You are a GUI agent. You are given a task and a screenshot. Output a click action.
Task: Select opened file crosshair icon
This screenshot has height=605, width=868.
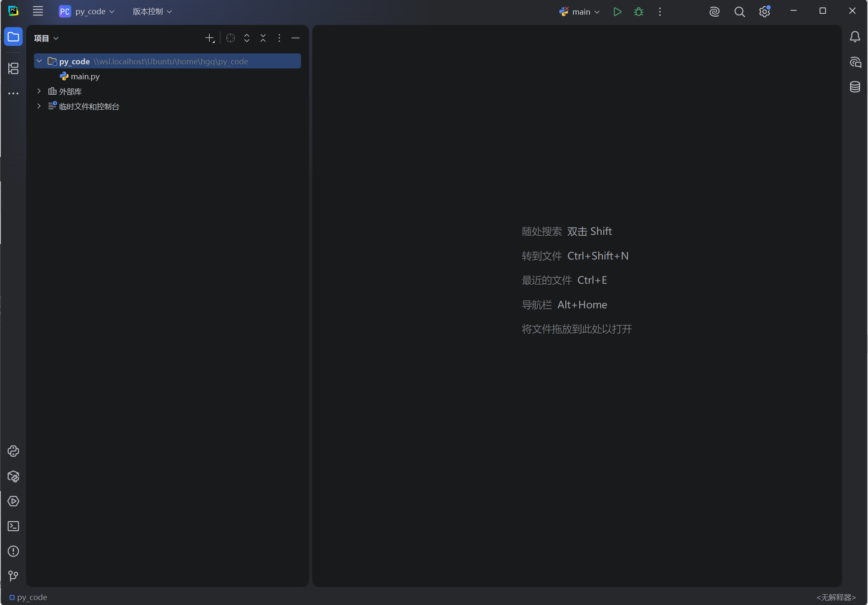231,38
